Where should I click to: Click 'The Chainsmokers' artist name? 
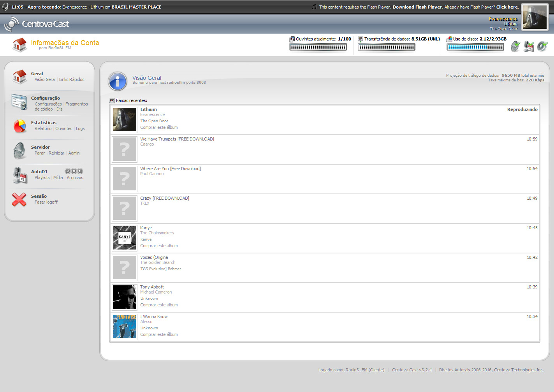[157, 233]
